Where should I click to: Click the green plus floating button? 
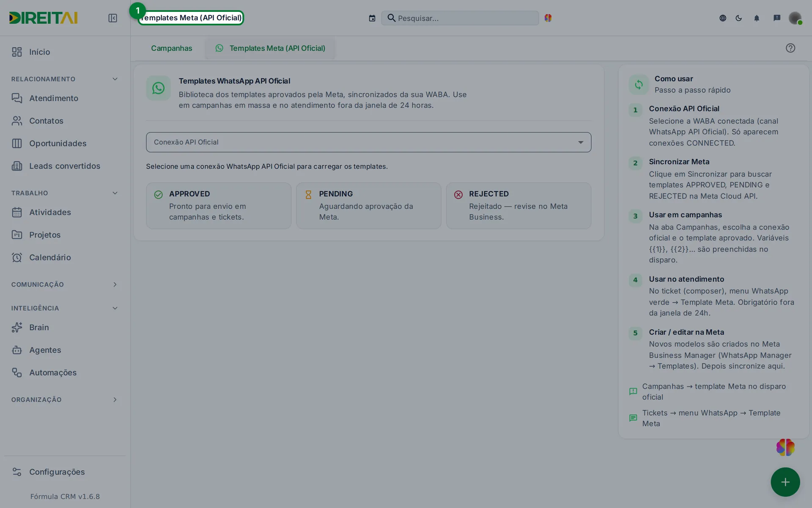point(785,482)
